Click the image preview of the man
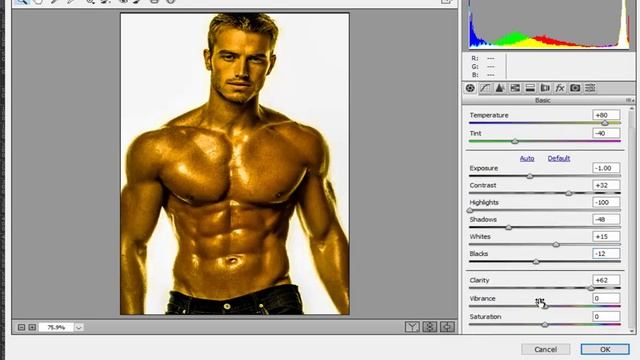The height and width of the screenshot is (360, 640). tap(235, 164)
